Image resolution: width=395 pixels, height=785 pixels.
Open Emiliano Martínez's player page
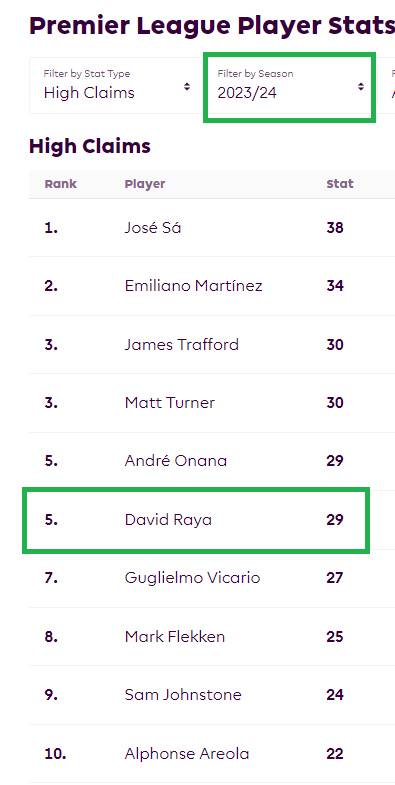tap(193, 286)
